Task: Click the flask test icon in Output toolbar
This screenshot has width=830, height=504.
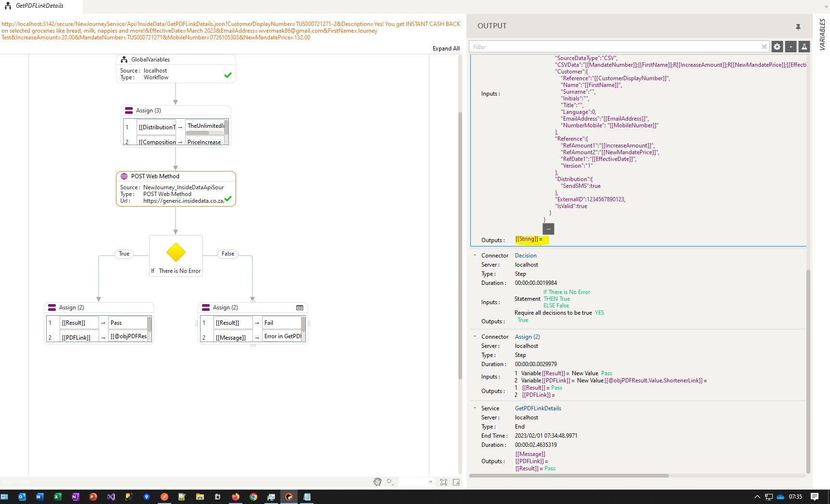Action: coord(804,47)
